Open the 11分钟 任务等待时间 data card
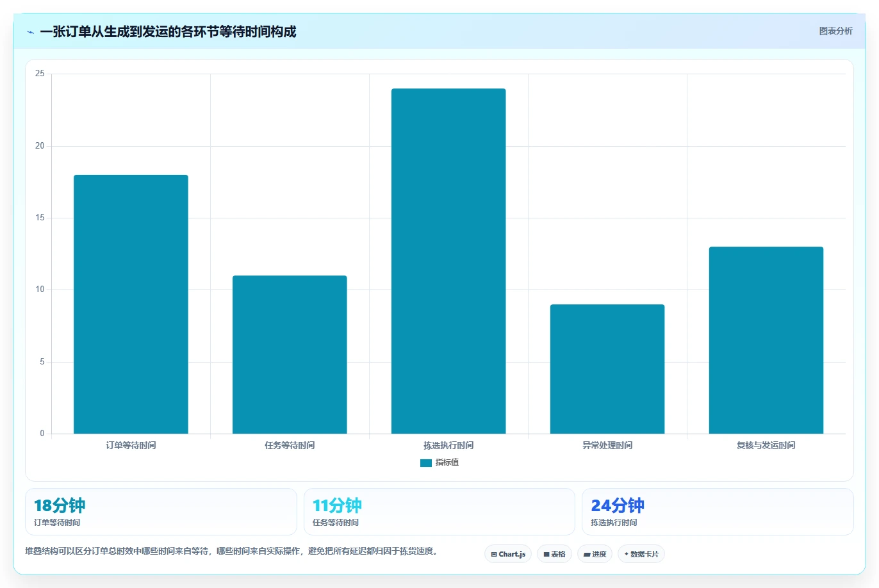The width and height of the screenshot is (879, 588). point(439,512)
